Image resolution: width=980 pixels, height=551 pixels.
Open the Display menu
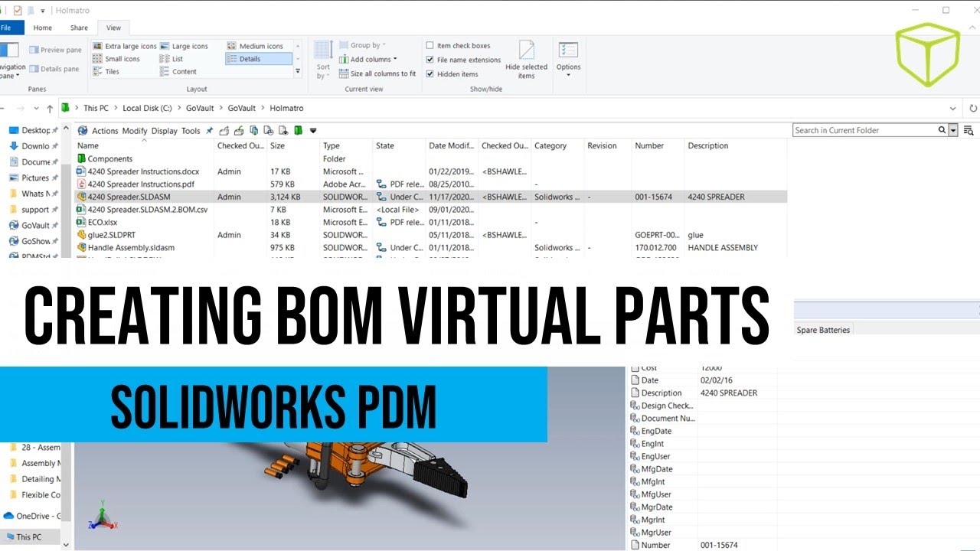[164, 131]
